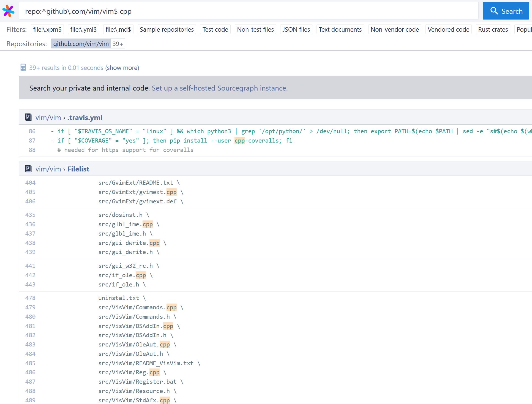532x404 pixels.
Task: Open Set up a self-hosted Sourcegraph instance link
Action: pos(220,88)
